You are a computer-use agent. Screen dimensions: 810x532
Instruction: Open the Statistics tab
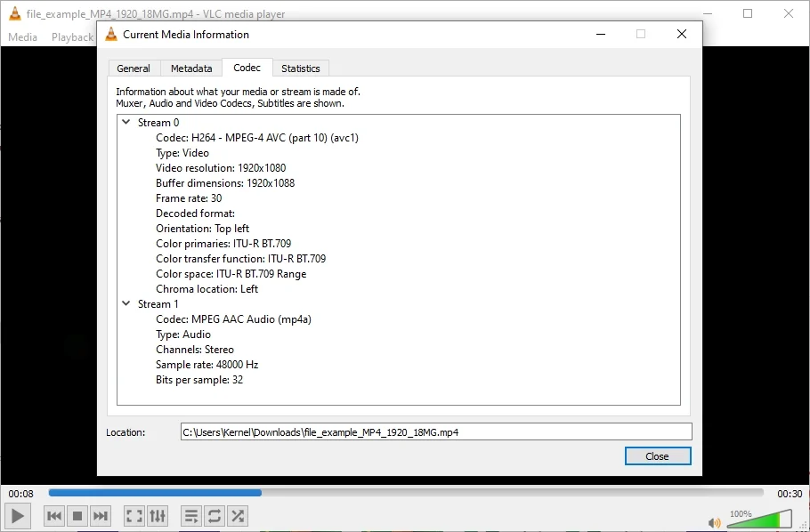[x=301, y=69]
